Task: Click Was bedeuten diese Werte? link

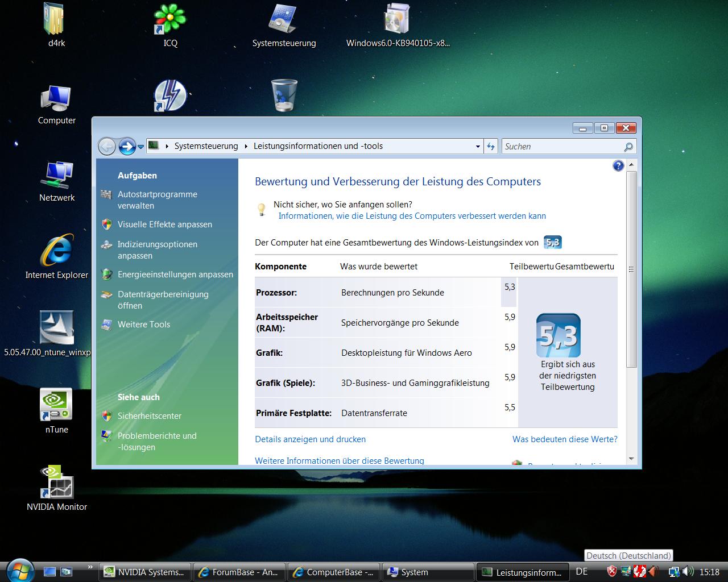Action: [565, 439]
